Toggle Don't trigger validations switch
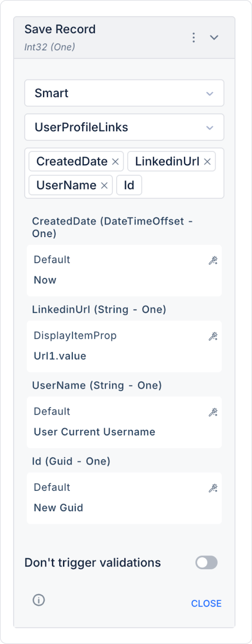Screen dimensions: 252x644 [206, 562]
